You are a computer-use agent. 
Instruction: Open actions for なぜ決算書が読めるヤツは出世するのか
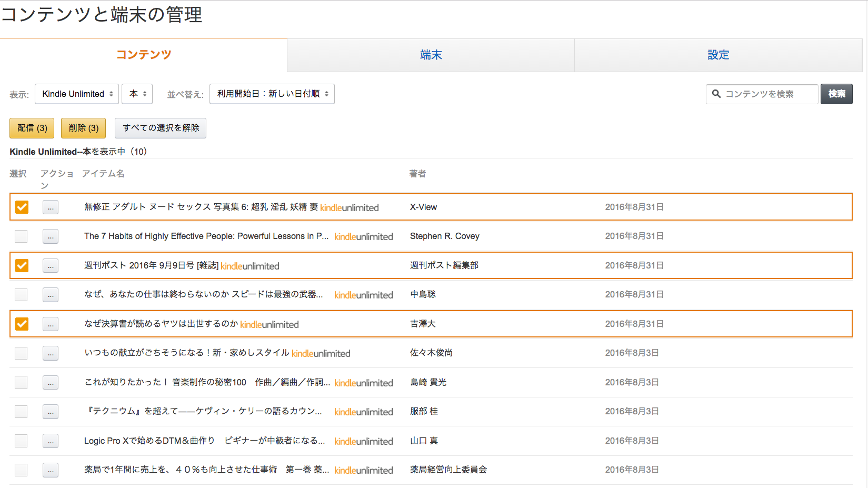(51, 324)
